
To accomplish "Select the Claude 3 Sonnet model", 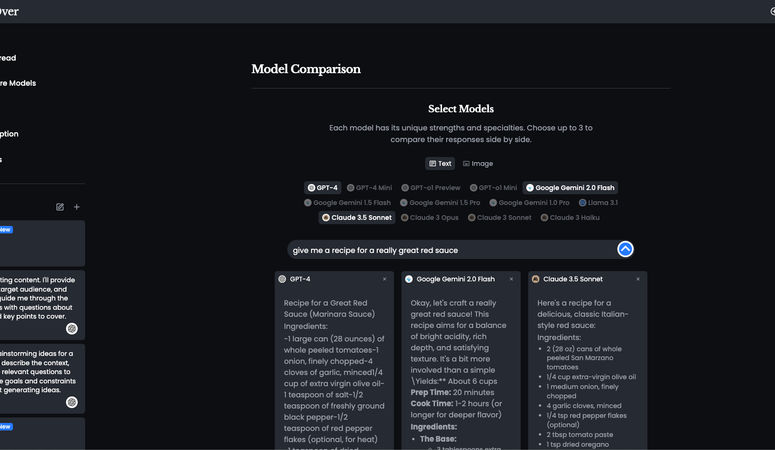I will pos(500,218).
